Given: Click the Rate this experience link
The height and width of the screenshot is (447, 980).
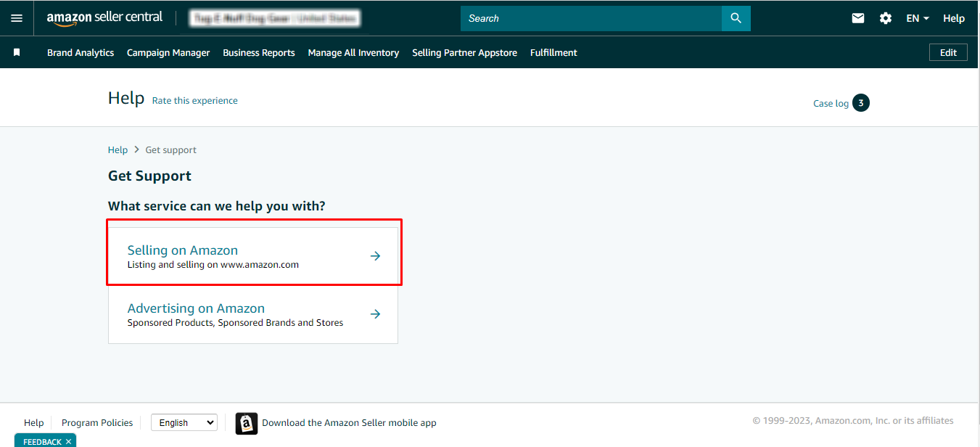Looking at the screenshot, I should point(194,101).
